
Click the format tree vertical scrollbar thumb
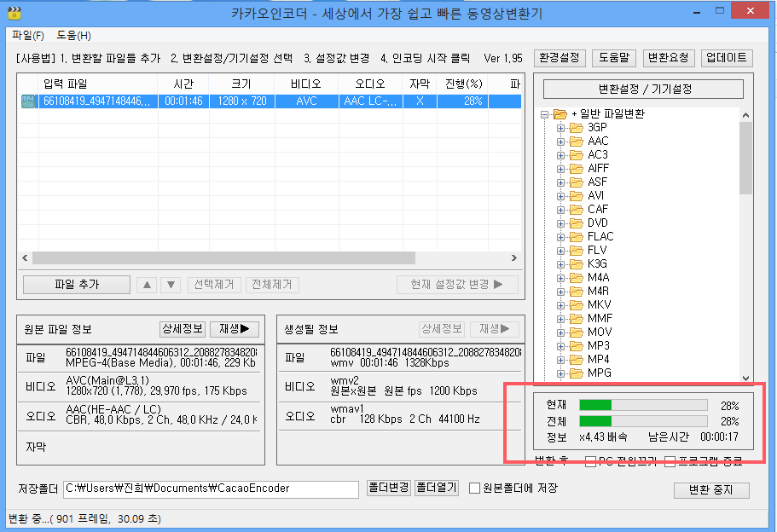[745, 158]
